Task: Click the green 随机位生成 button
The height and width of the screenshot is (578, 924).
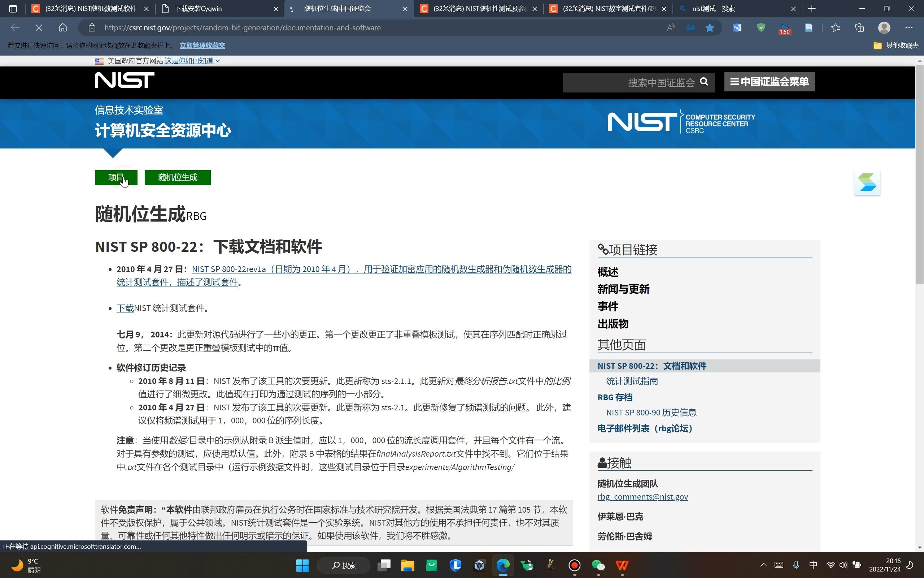Action: click(178, 177)
